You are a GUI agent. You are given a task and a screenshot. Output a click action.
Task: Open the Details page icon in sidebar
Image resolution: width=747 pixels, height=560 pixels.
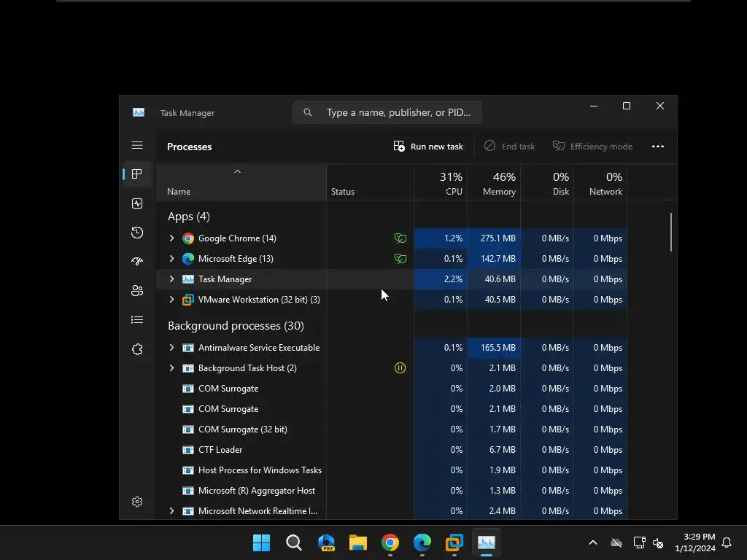(x=137, y=320)
